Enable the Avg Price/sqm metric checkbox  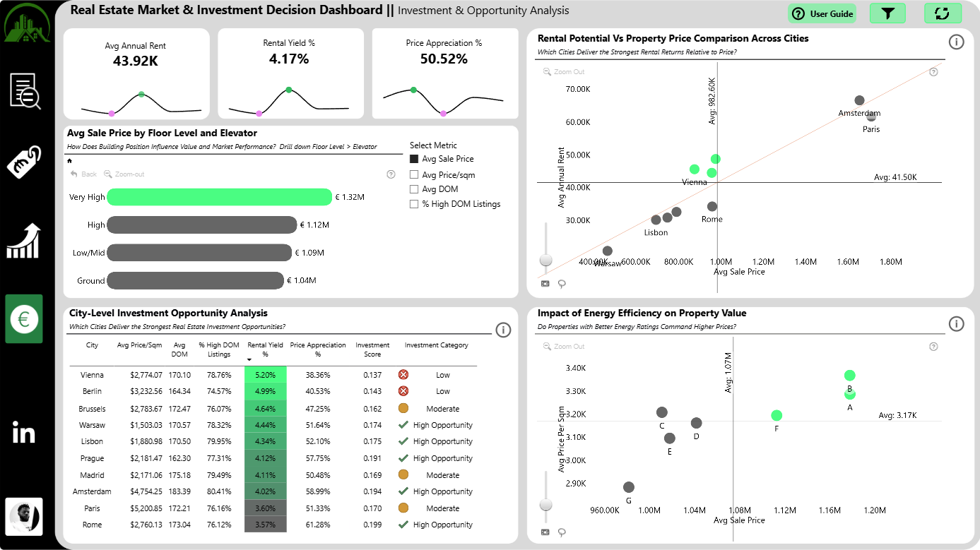pos(415,174)
